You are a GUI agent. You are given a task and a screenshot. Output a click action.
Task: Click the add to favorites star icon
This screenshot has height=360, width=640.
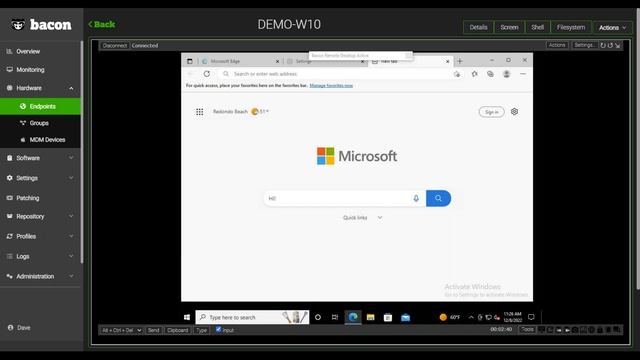point(457,74)
